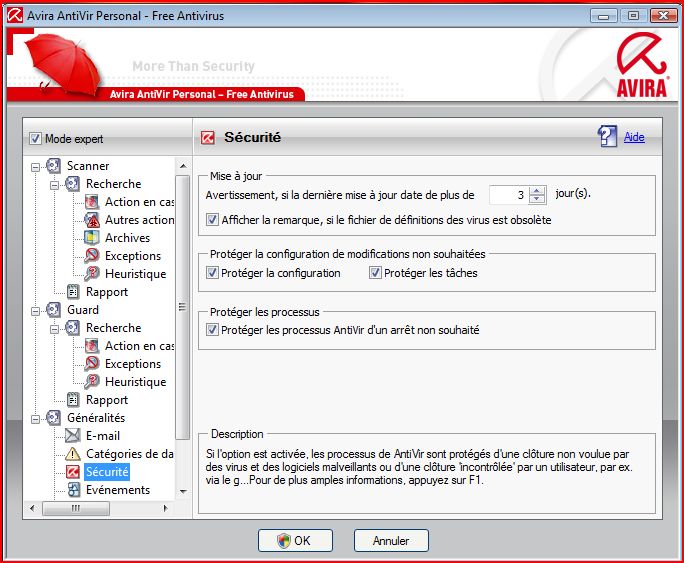Click the Guard Recherche gear icon
The width and height of the screenshot is (684, 563).
pos(72,328)
